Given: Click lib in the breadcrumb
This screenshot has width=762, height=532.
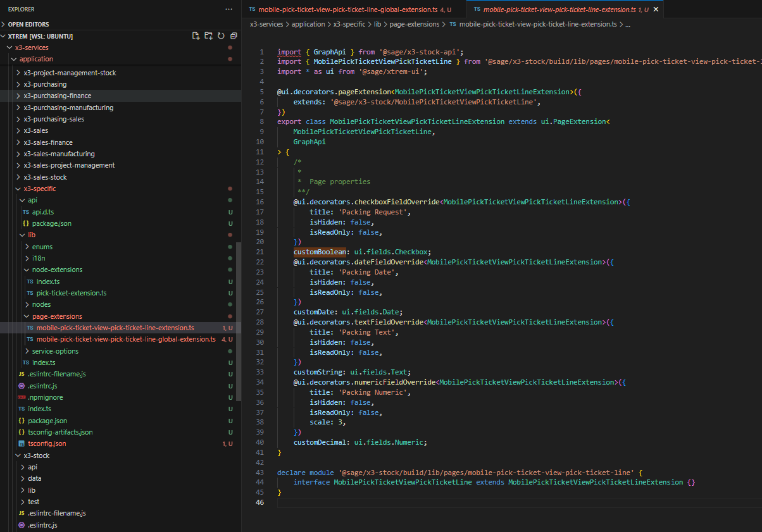Looking at the screenshot, I should [377, 24].
